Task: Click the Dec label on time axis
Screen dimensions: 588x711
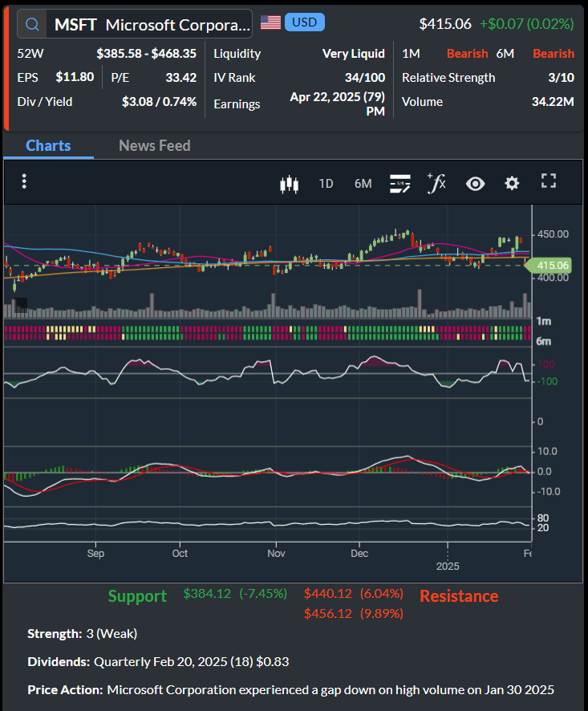Action: point(359,553)
